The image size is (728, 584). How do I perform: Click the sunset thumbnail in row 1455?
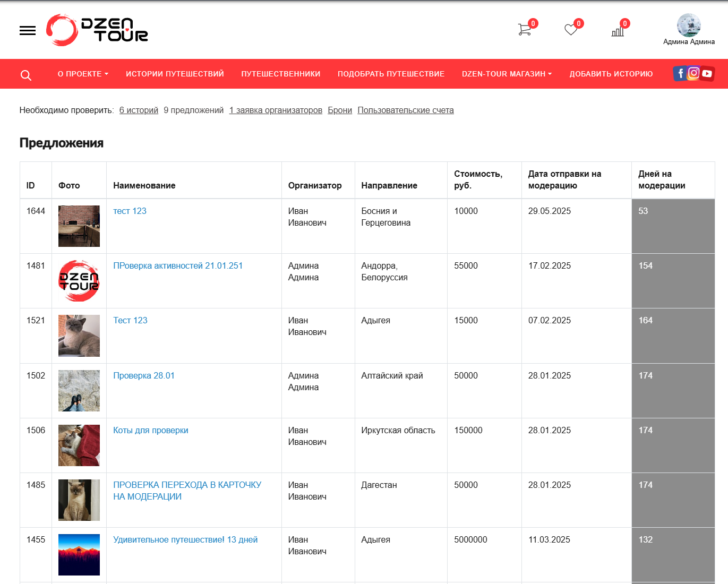[x=79, y=555]
